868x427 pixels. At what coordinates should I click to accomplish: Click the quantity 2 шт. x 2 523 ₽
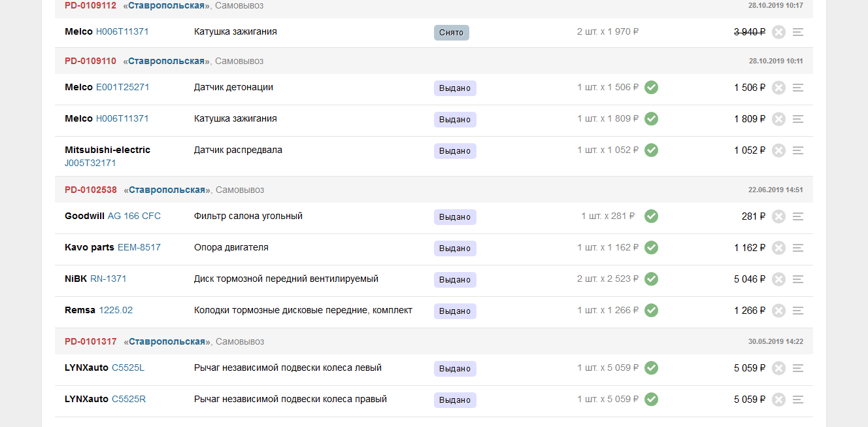608,279
